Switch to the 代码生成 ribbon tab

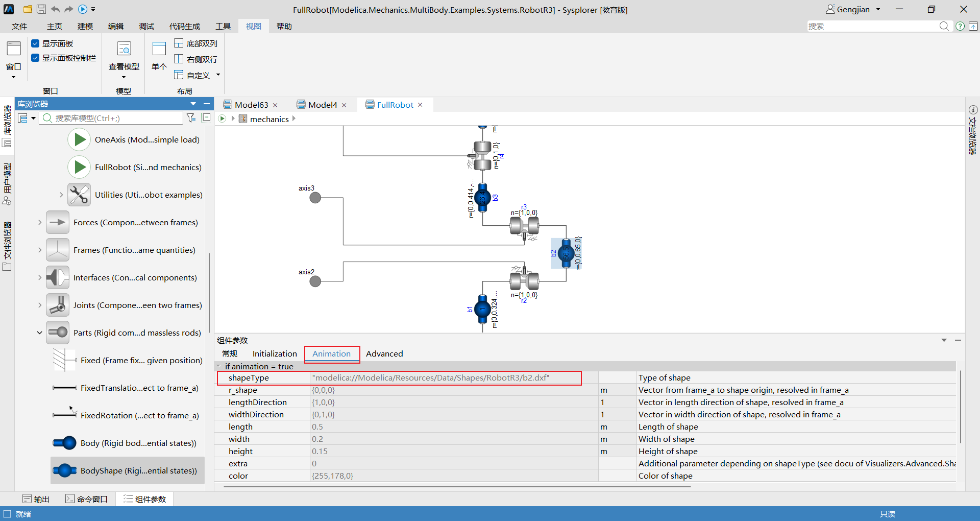tap(185, 26)
